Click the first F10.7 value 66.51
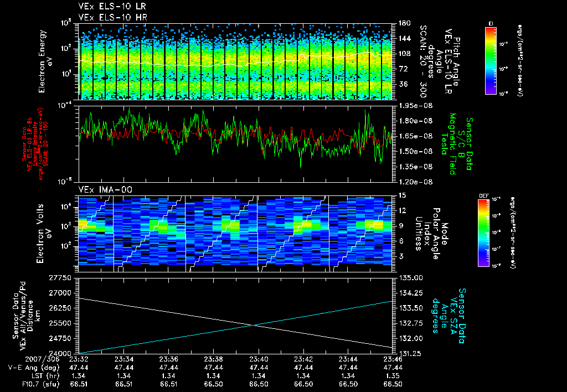 point(79,384)
